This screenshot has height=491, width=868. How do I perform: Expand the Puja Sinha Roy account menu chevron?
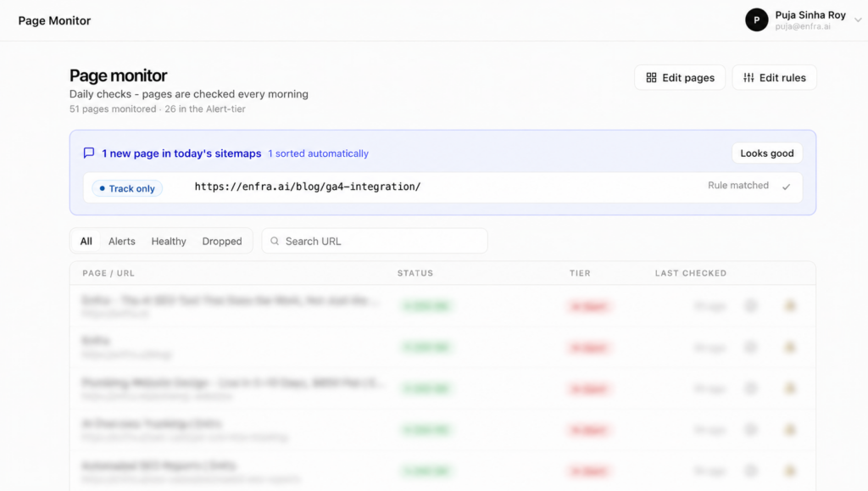click(x=858, y=20)
